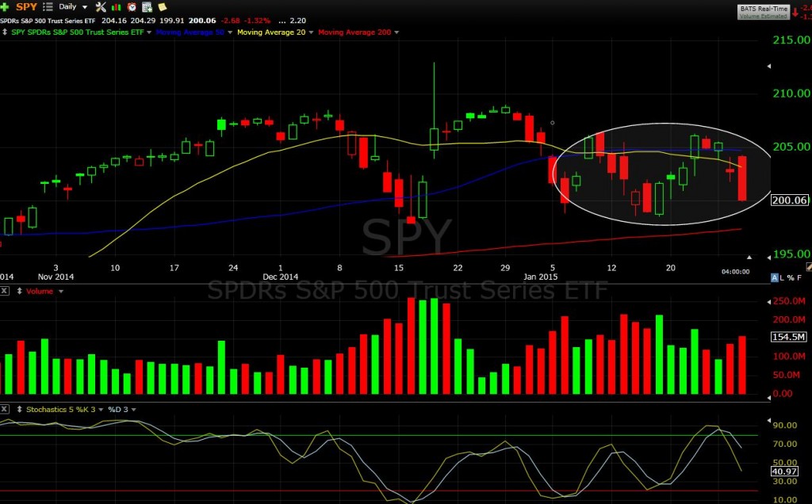Click the 215.00 price axis label

click(x=791, y=40)
